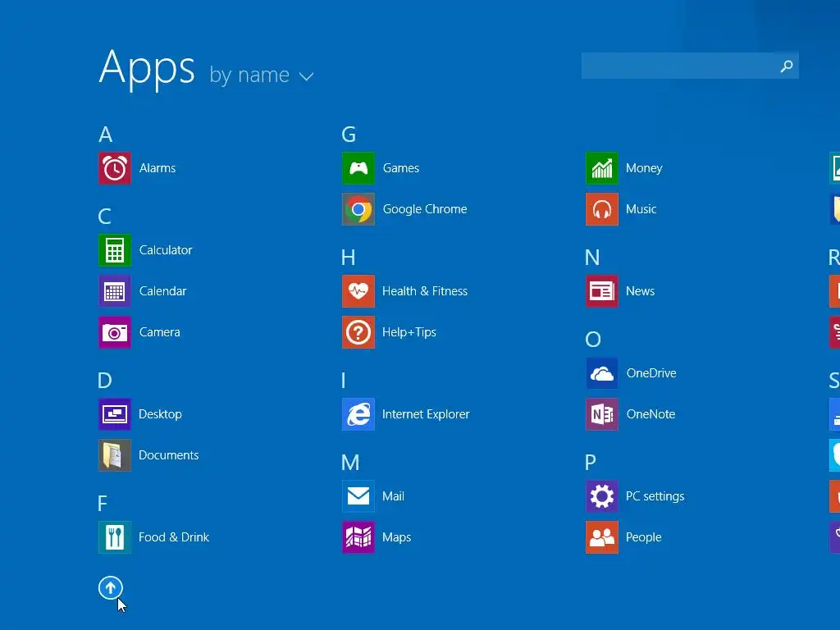The height and width of the screenshot is (630, 840).
Task: Click the letter N group header
Action: [592, 258]
